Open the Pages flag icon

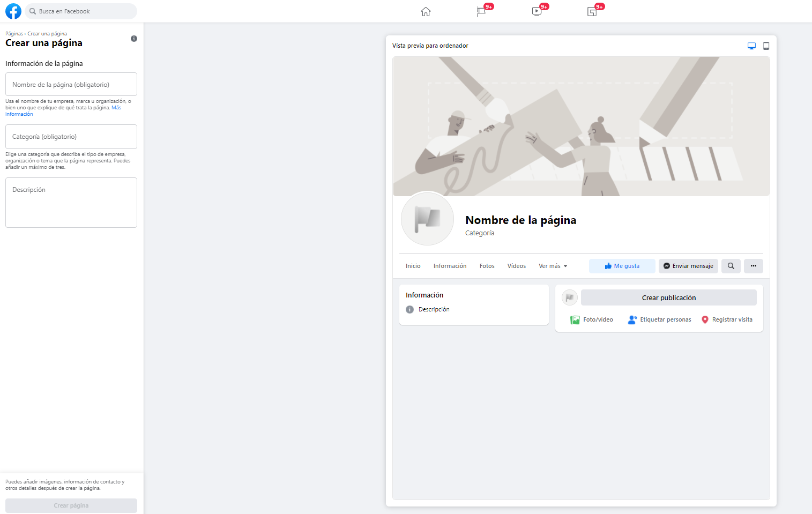click(481, 12)
